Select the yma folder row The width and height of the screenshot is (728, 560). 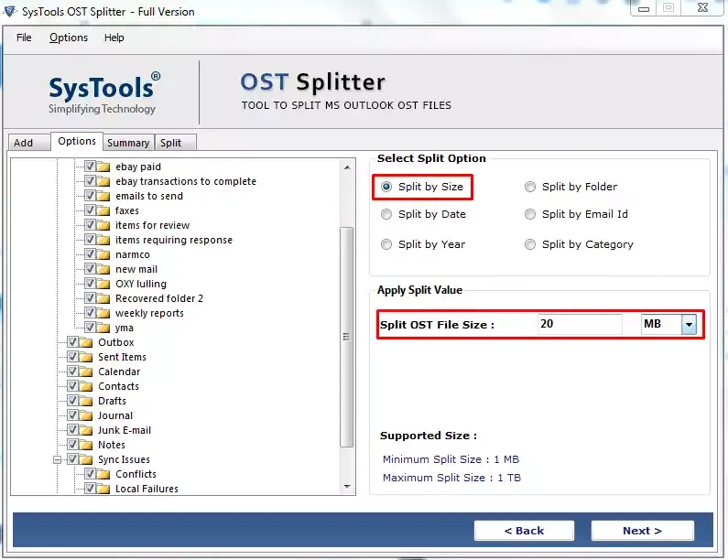pyautogui.click(x=124, y=328)
